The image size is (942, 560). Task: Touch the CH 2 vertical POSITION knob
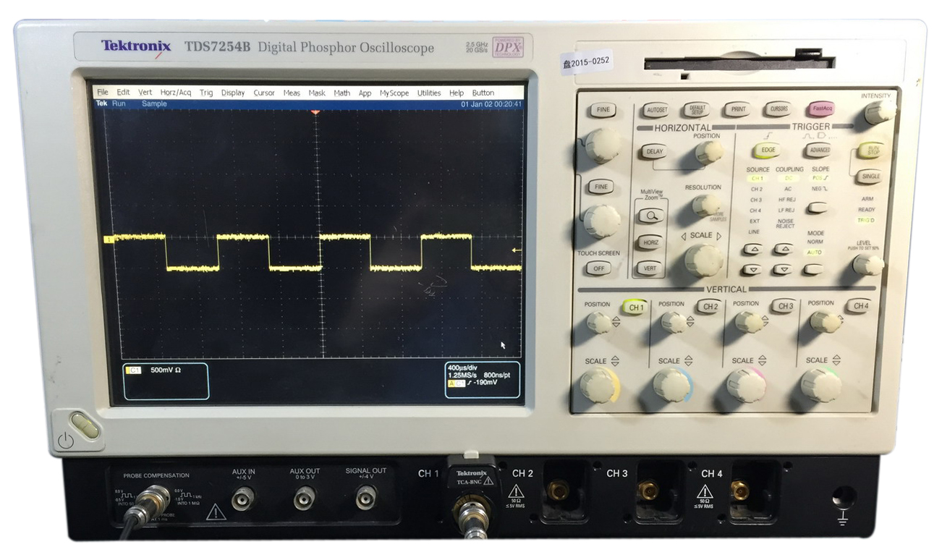click(x=673, y=322)
